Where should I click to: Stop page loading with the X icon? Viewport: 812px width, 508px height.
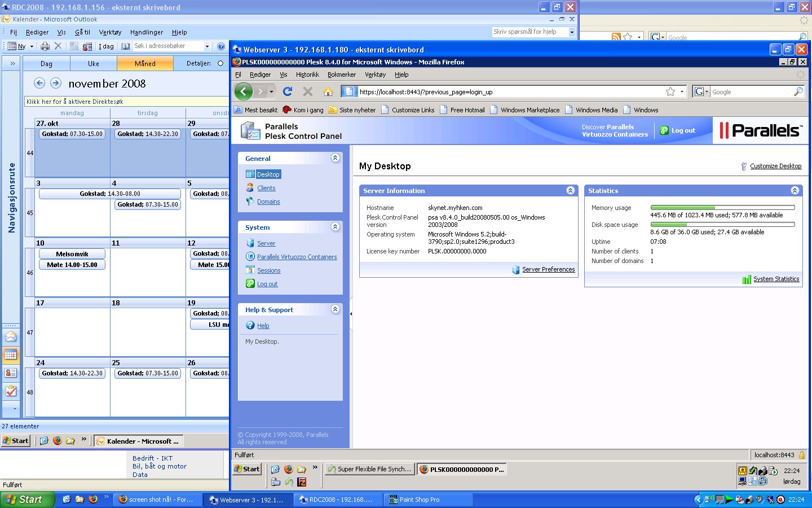click(308, 91)
